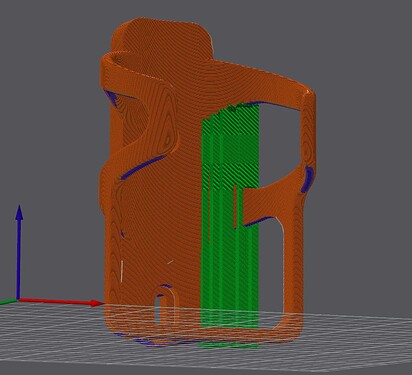Click the shaft of the blue Z-axis
Viewport: 412px width, 375px height.
[18, 259]
